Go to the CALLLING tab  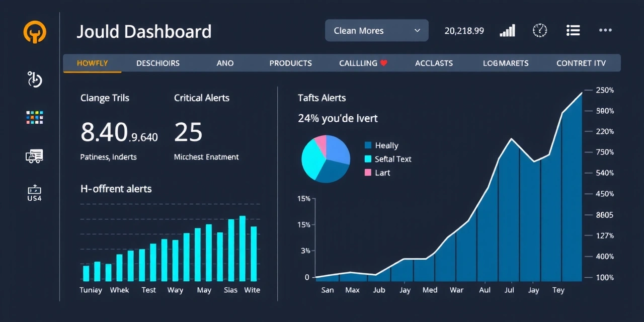pyautogui.click(x=362, y=63)
